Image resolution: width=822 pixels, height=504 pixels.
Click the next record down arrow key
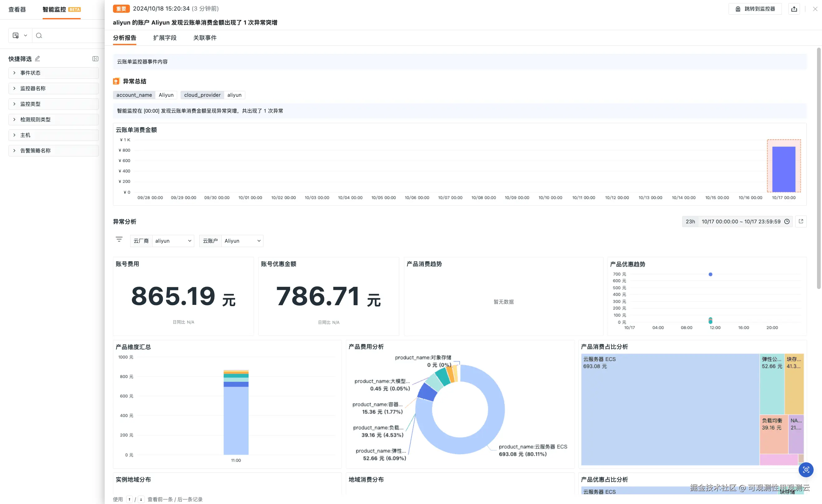click(141, 499)
